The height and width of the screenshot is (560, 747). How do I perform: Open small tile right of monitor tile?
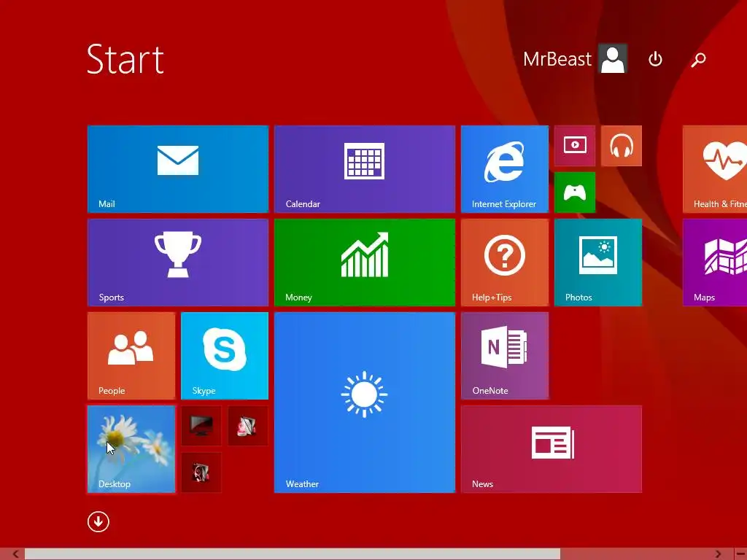(x=248, y=426)
